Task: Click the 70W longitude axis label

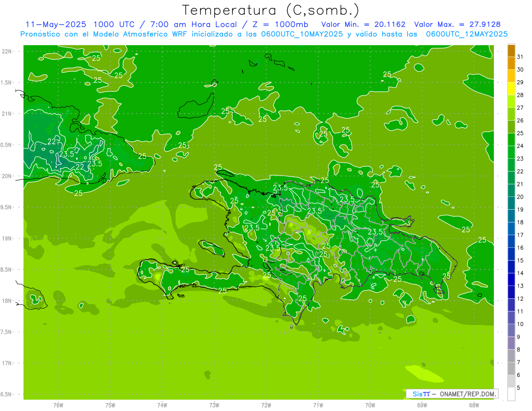Action: pyautogui.click(x=370, y=405)
